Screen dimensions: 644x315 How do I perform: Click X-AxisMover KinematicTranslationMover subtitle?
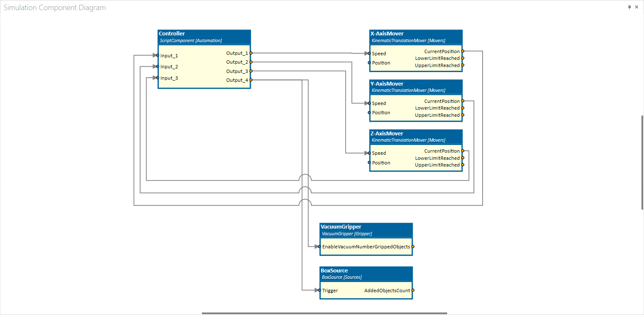pos(408,40)
